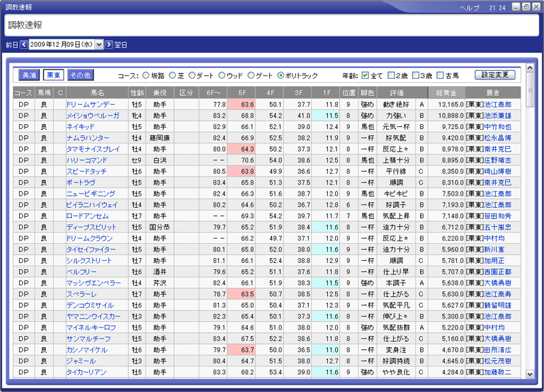
Task: Select the ウッド course radio button
Action: pos(221,75)
